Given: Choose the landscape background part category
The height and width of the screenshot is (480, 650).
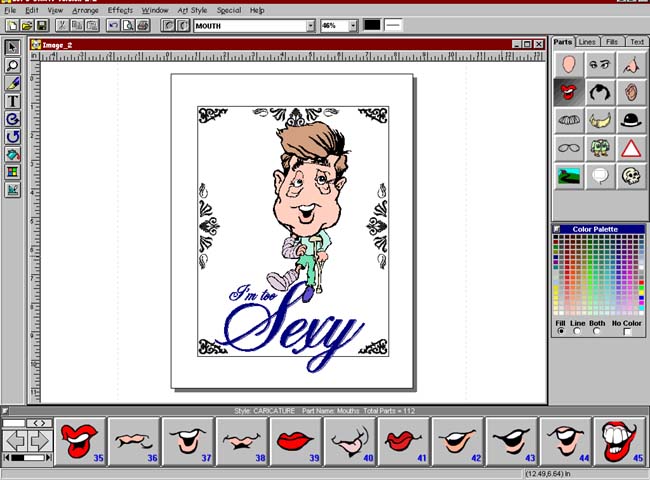Looking at the screenshot, I should coord(569,176).
